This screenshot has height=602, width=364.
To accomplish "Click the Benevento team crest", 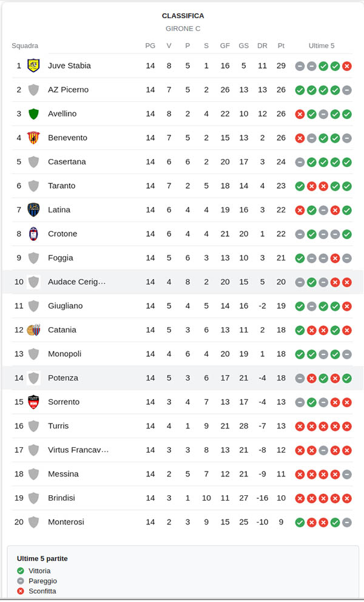I will tap(33, 138).
